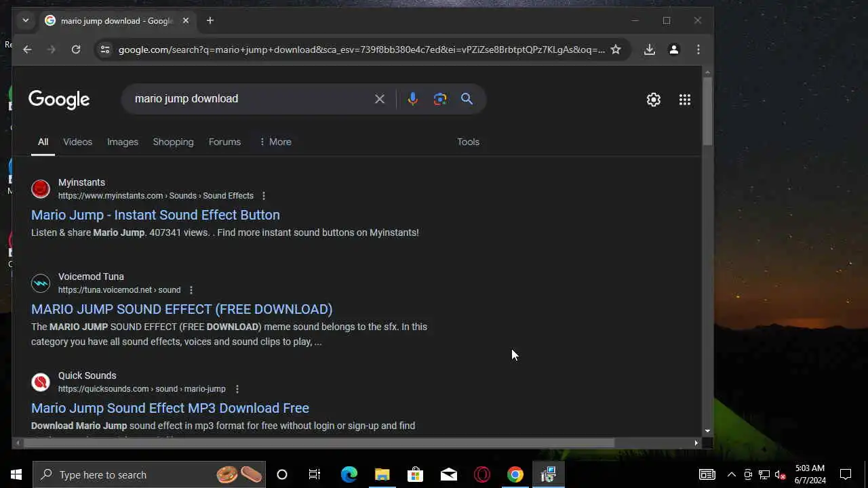Open MARIO JUMP SOUND EFFECT (FREE DOWNLOAD) link
The width and height of the screenshot is (868, 488).
(x=182, y=309)
